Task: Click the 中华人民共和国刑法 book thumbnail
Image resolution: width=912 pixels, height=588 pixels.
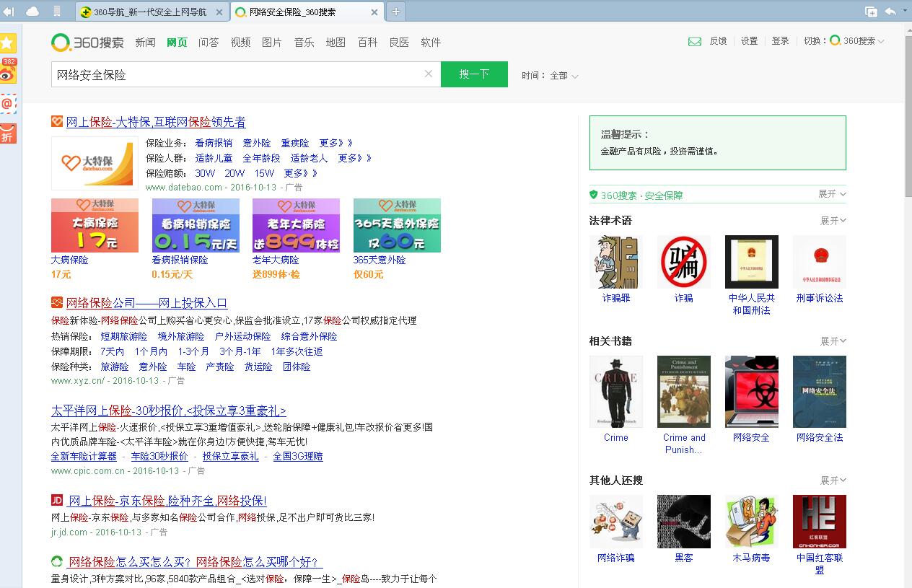Action: click(752, 262)
